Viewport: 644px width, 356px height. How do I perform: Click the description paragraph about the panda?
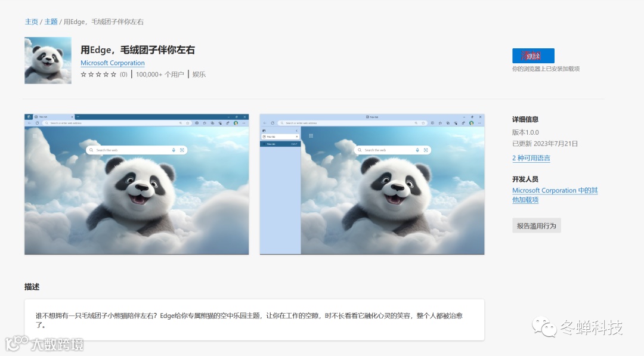click(x=249, y=320)
